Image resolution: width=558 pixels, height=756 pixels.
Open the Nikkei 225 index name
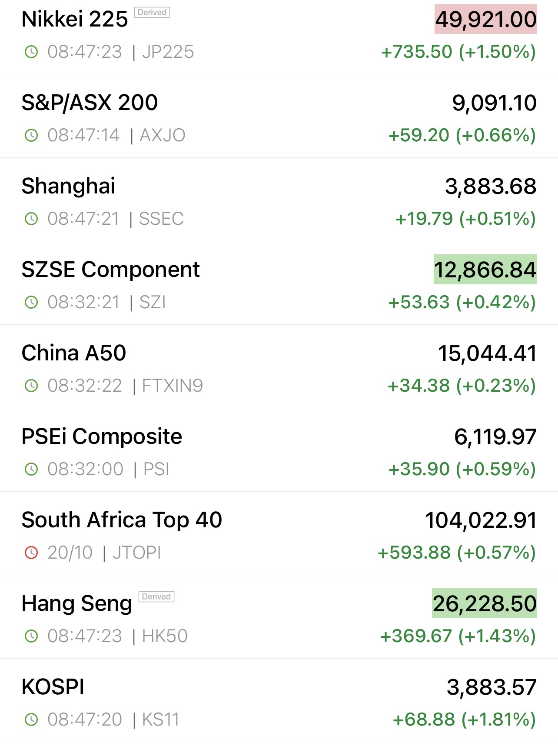click(75, 20)
